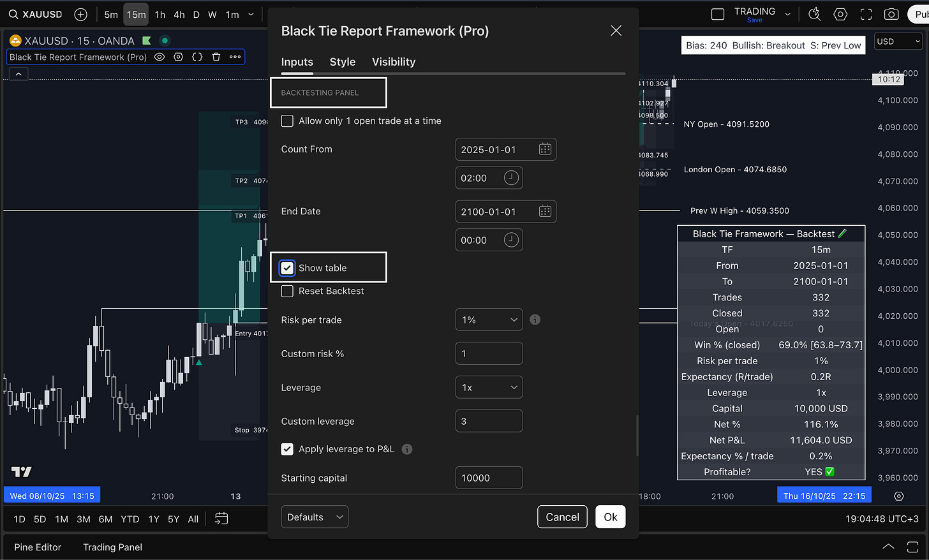Viewport: 929px width, 560px height.
Task: Open End Date calendar icon
Action: tap(545, 211)
